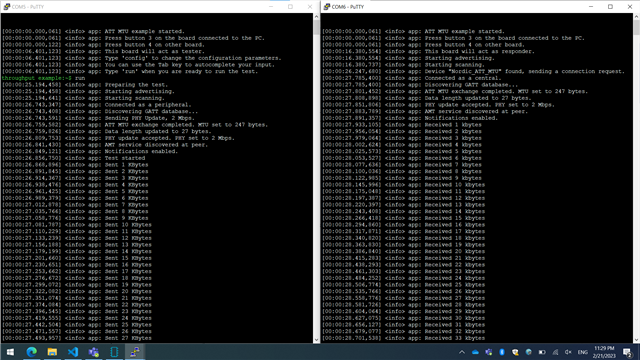Open File Explorer from the taskbar

pos(52,352)
